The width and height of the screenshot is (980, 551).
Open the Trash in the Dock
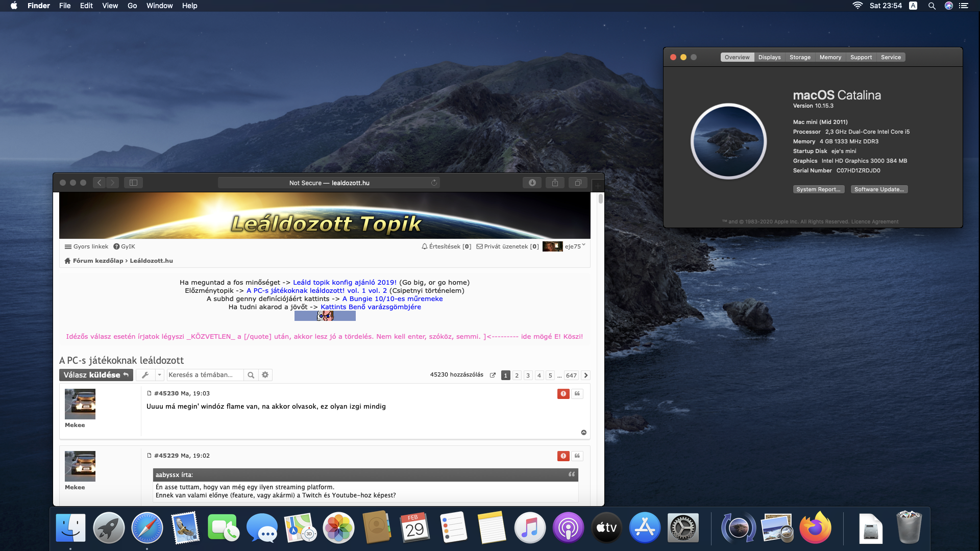(909, 528)
